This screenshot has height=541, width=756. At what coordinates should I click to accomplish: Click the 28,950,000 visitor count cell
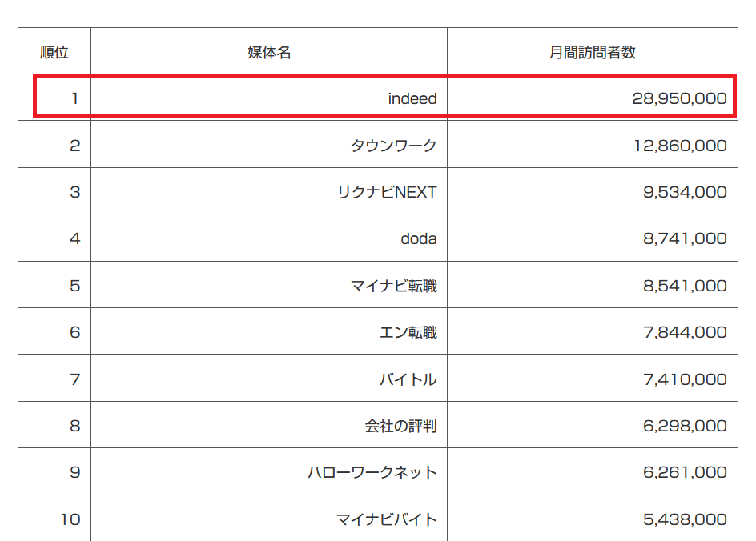pos(593,98)
